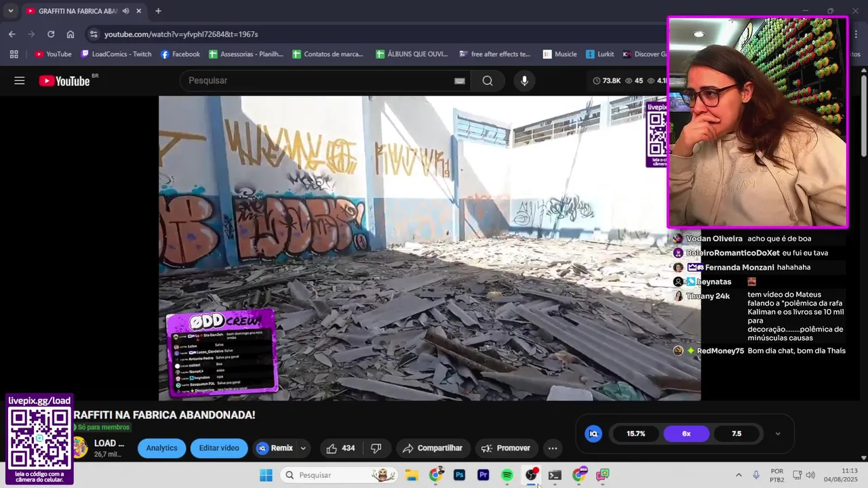Click the Remix button
Viewport: 868px width, 488px height.
pos(275,448)
